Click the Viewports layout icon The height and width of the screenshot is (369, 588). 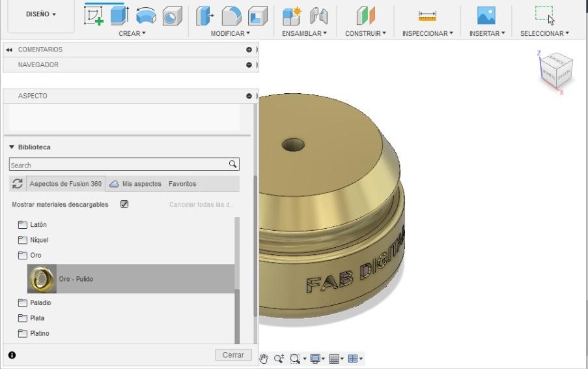(352, 359)
